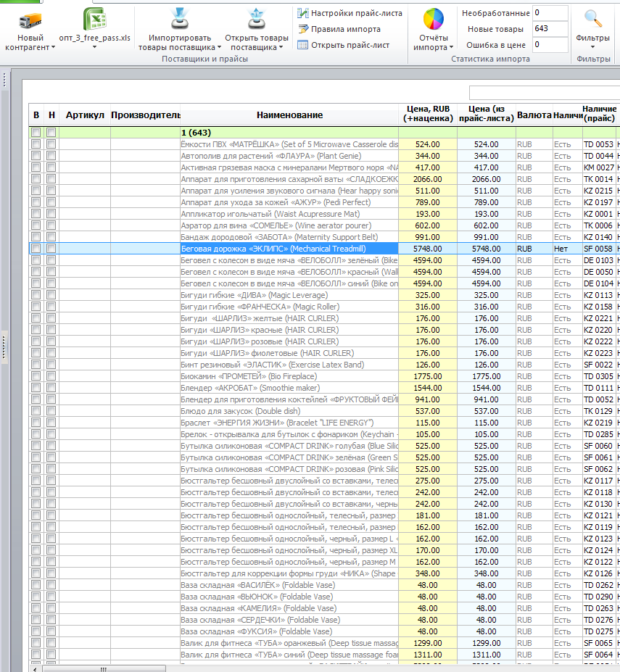Click Импортировать товары поставщика icon
Screen dimensions: 620x672
(180, 20)
